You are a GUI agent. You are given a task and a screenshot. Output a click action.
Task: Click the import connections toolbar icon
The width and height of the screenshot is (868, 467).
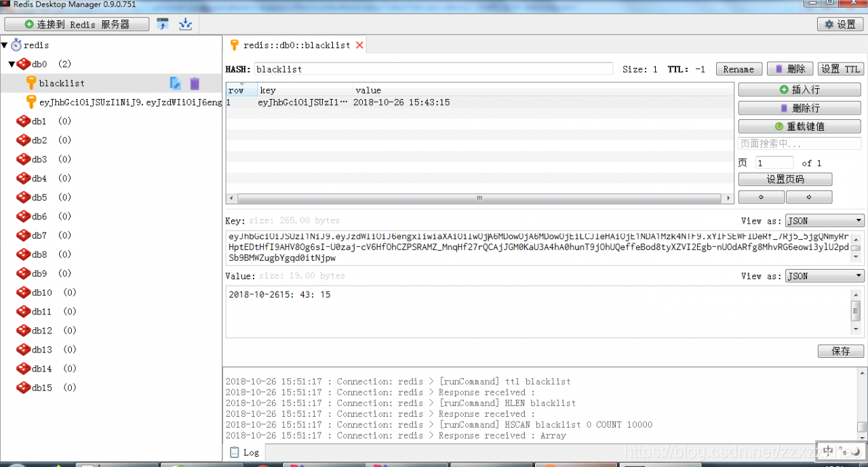tap(163, 24)
